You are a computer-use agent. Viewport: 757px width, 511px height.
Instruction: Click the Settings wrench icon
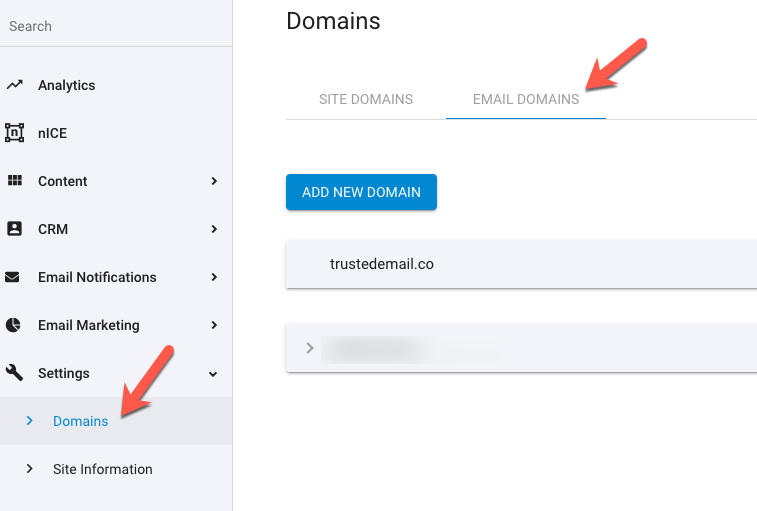click(14, 372)
